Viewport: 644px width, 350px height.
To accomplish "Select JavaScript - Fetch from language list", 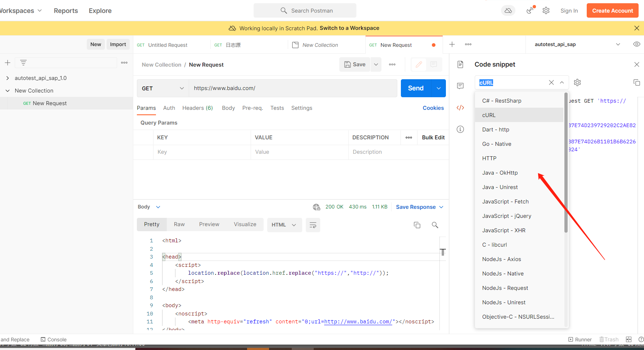I will (519, 202).
